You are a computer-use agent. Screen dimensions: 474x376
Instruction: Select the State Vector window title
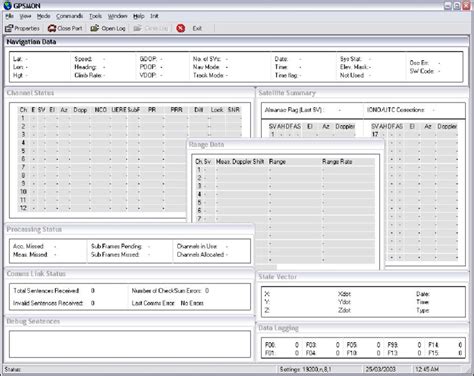coord(278,277)
